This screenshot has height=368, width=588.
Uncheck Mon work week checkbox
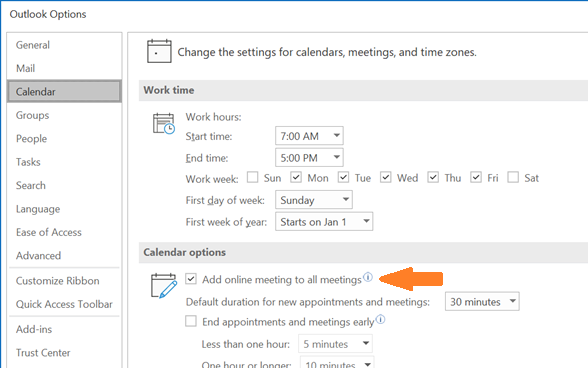pyautogui.click(x=296, y=177)
